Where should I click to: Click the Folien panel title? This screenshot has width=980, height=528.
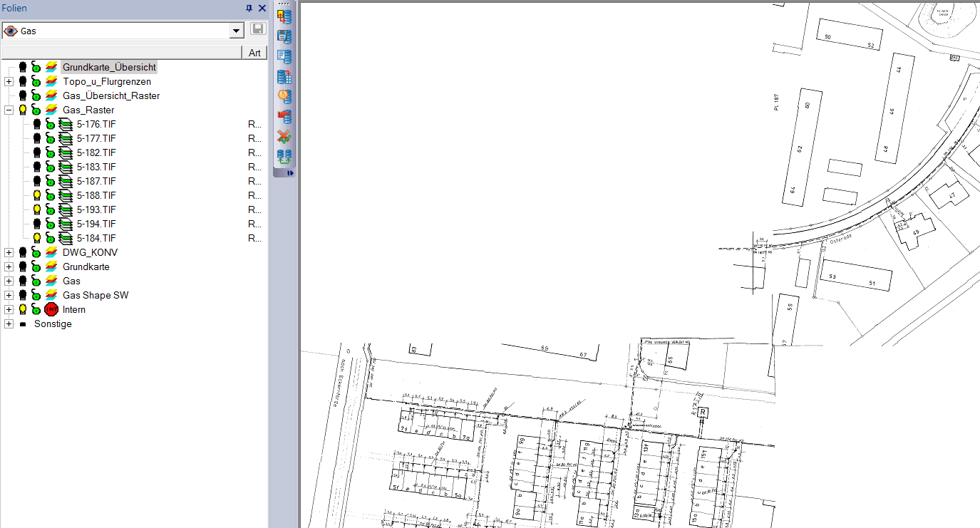click(x=14, y=8)
